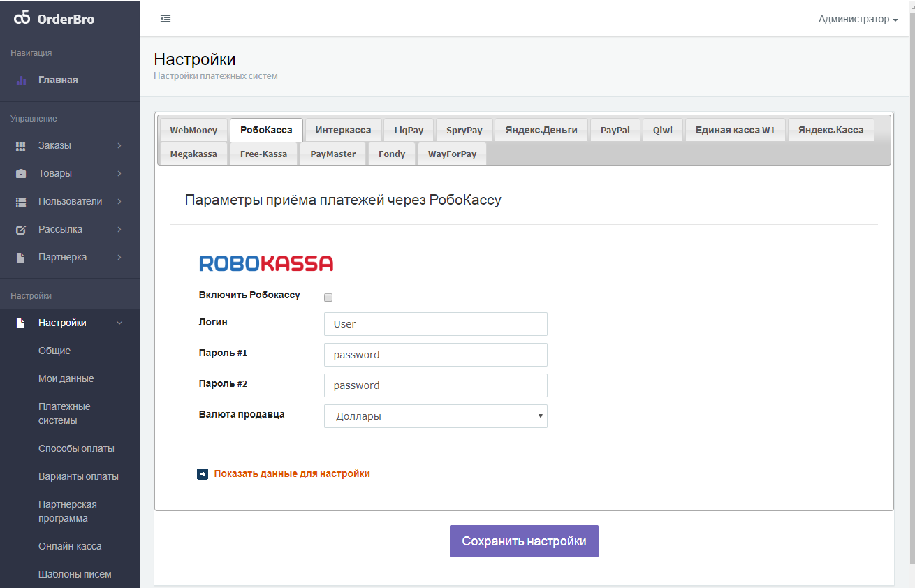Open the WayForPay tab
Screen dimensions: 915x588
click(x=452, y=154)
